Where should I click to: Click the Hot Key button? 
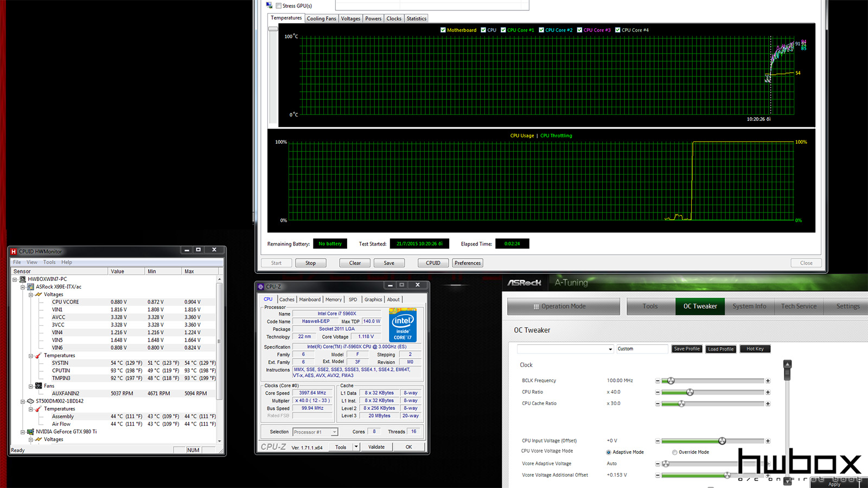tap(755, 349)
